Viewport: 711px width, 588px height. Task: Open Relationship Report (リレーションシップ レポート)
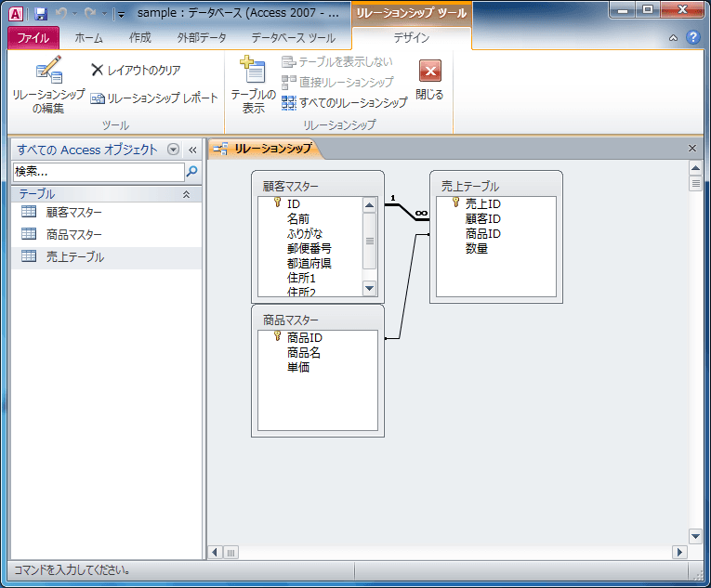pos(154,98)
